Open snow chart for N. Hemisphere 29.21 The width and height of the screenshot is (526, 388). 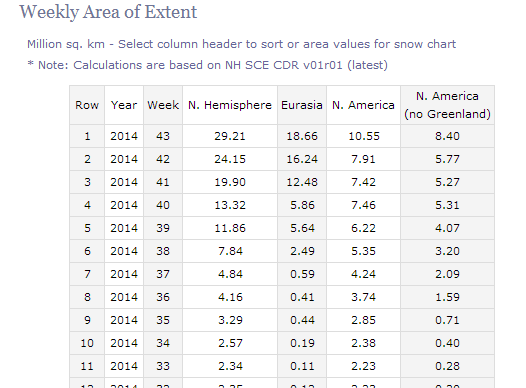point(230,136)
